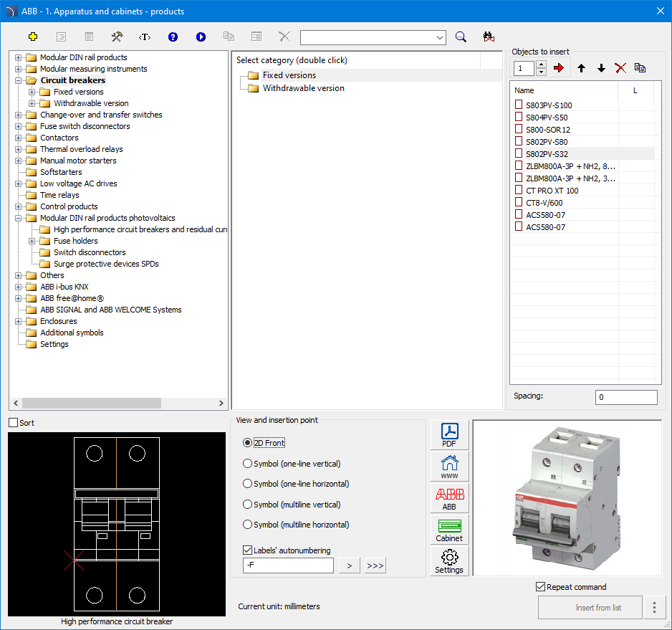Collapse Modular DIN rail products photovoltaics node
The image size is (672, 630).
[x=18, y=218]
